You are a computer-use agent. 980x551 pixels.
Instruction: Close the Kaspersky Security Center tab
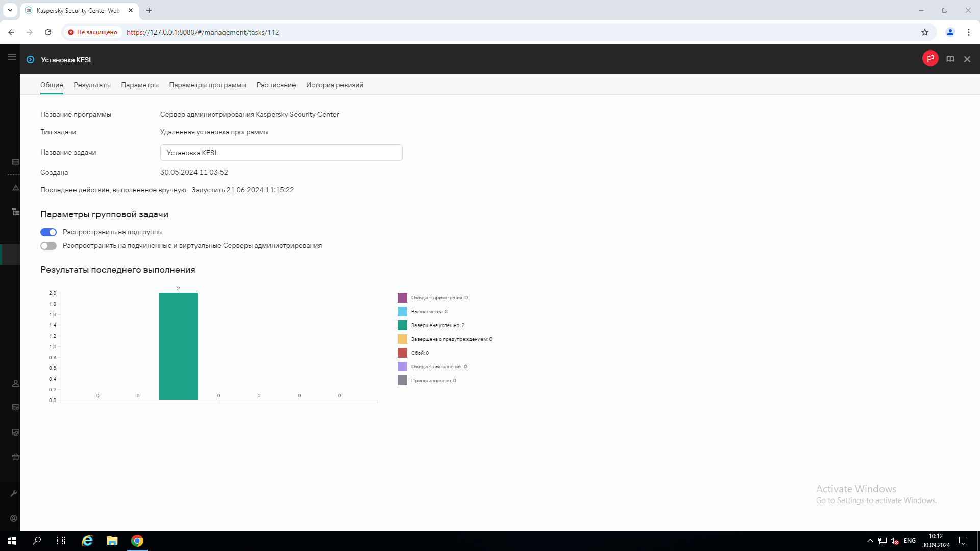(131, 10)
